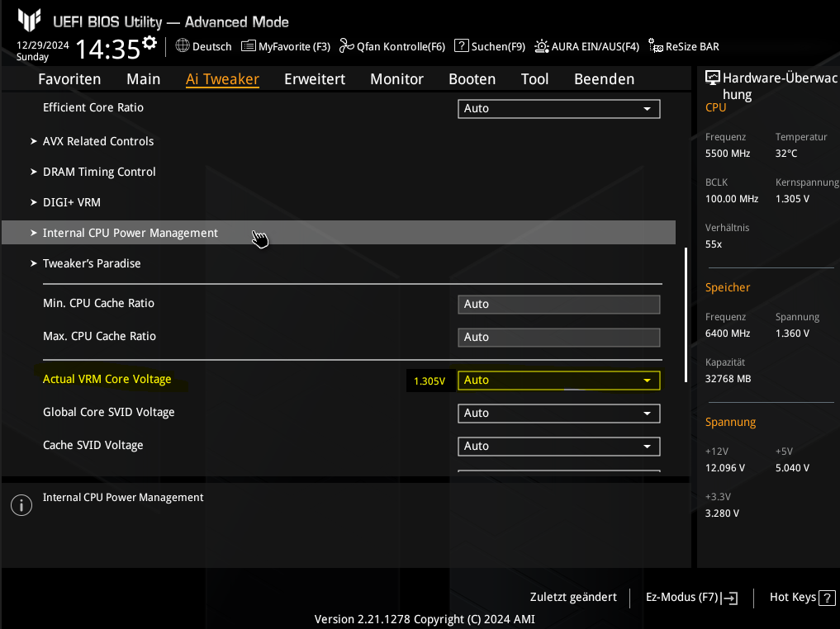Open MyFavorite (F3)
This screenshot has height=629, width=840.
click(x=286, y=46)
